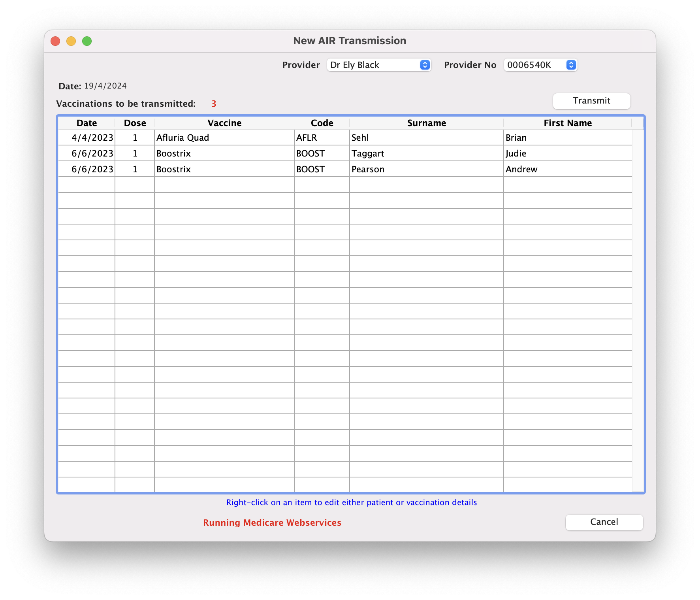This screenshot has width=700, height=600.
Task: Close the window with the red button
Action: (55, 41)
